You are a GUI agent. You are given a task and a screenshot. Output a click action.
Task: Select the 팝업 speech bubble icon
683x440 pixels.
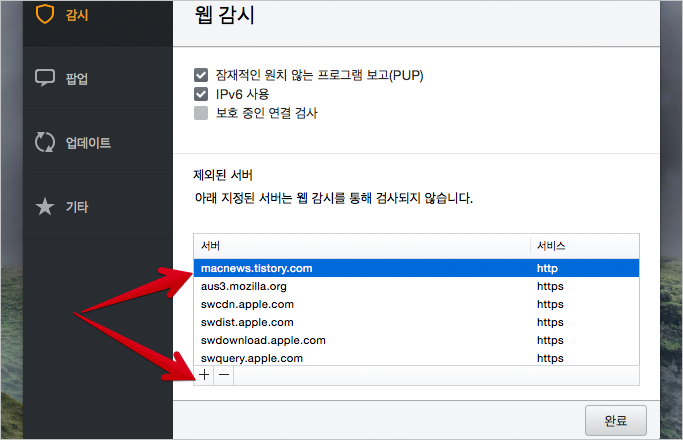click(x=44, y=78)
